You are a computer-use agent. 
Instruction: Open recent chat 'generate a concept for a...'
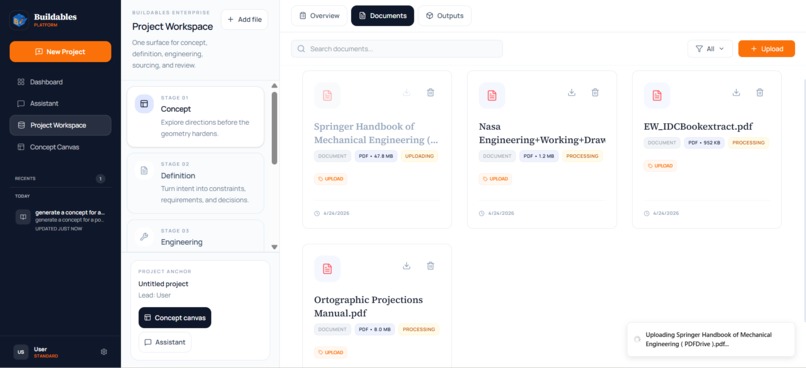[60, 220]
